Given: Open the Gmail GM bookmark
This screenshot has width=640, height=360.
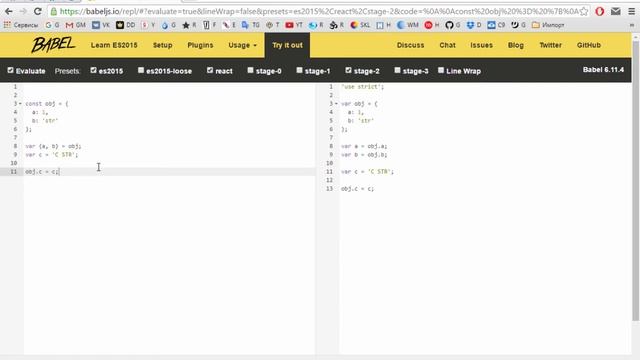Looking at the screenshot, I should pos(76,25).
